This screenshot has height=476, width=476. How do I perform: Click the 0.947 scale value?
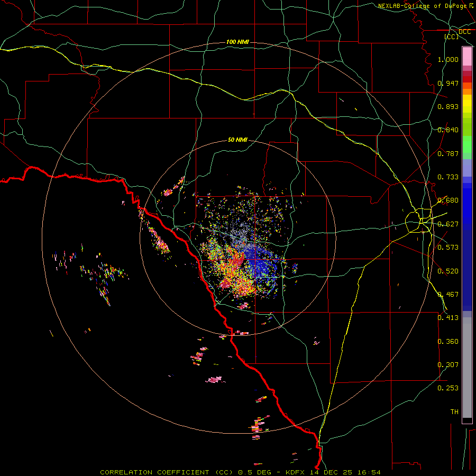448,83
